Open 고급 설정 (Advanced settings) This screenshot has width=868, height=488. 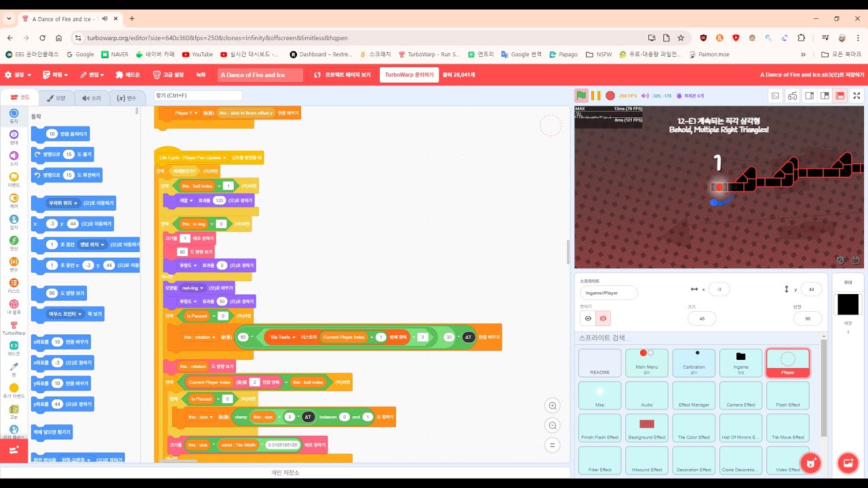168,75
